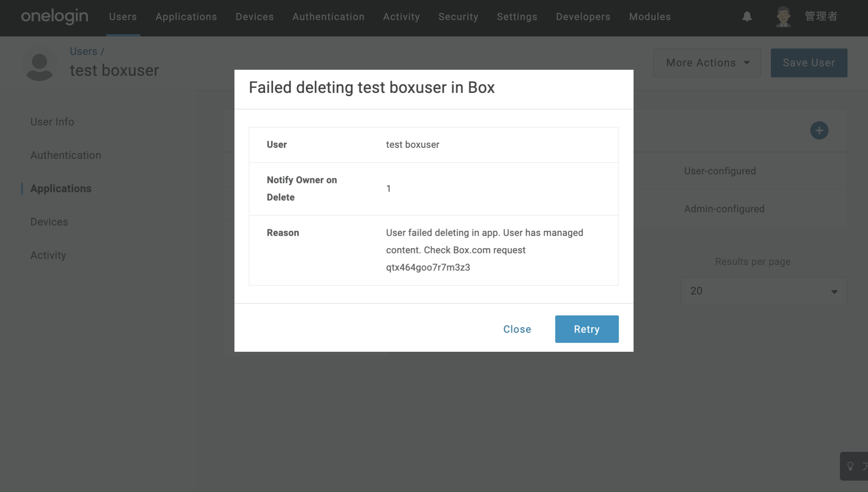Open the Activity top menu
Image resolution: width=868 pixels, height=492 pixels.
(401, 17)
